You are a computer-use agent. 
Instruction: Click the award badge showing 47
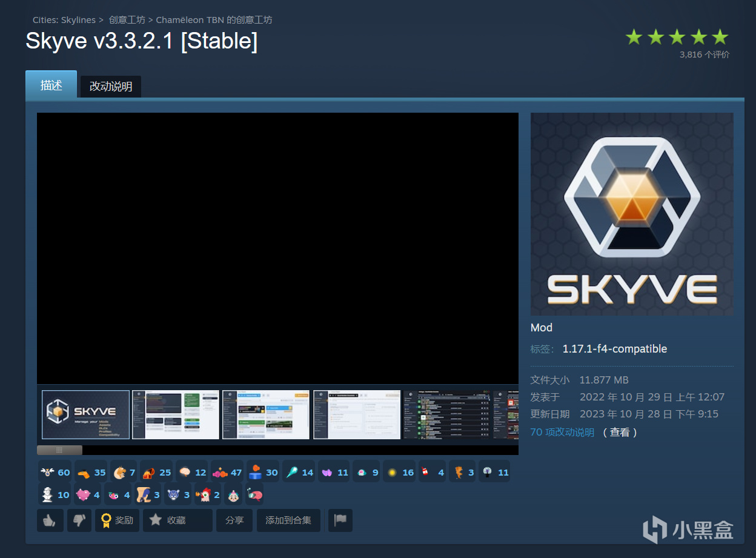click(x=227, y=472)
